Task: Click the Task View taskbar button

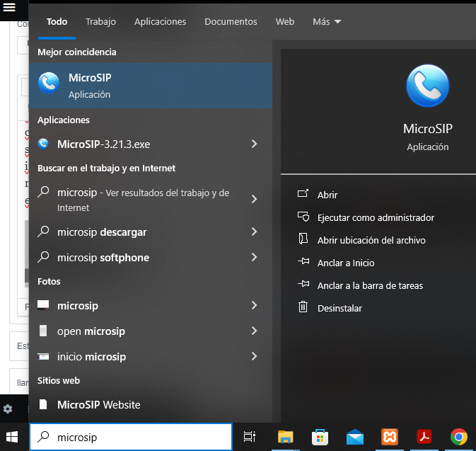Action: (x=249, y=437)
